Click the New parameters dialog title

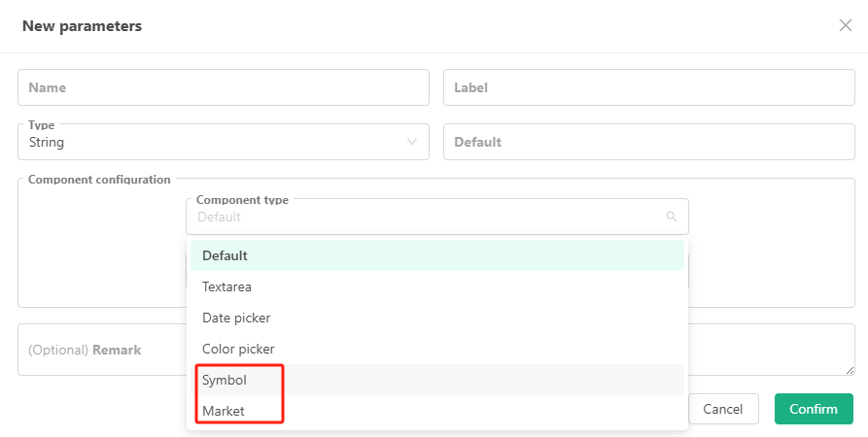click(x=82, y=26)
